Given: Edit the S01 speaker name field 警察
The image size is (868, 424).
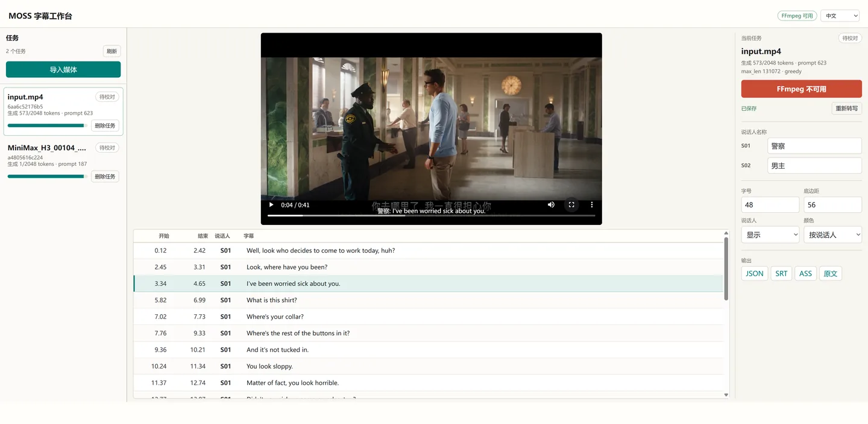Looking at the screenshot, I should (815, 146).
